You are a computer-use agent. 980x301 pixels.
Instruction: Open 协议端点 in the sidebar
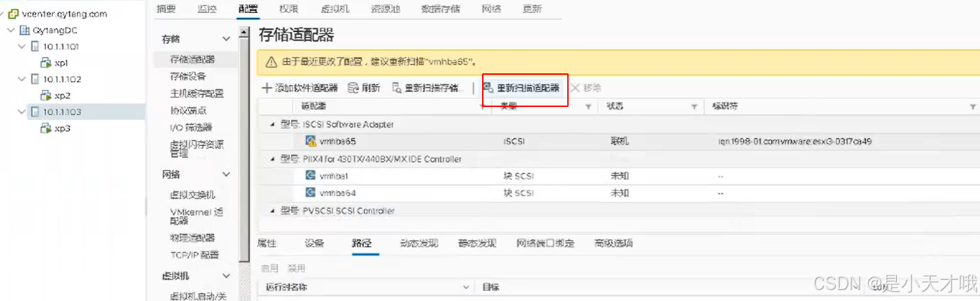tap(188, 110)
